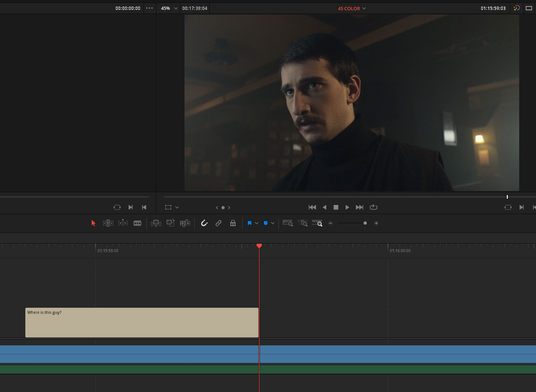Viewport: 536px width, 392px height.
Task: Click the 01:16:00:00 timeline ruler label
Action: tap(400, 251)
